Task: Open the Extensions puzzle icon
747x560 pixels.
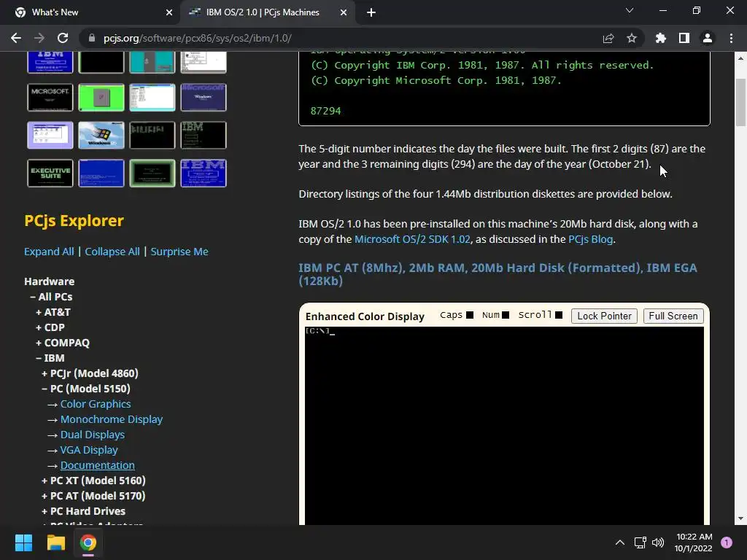Action: [661, 38]
